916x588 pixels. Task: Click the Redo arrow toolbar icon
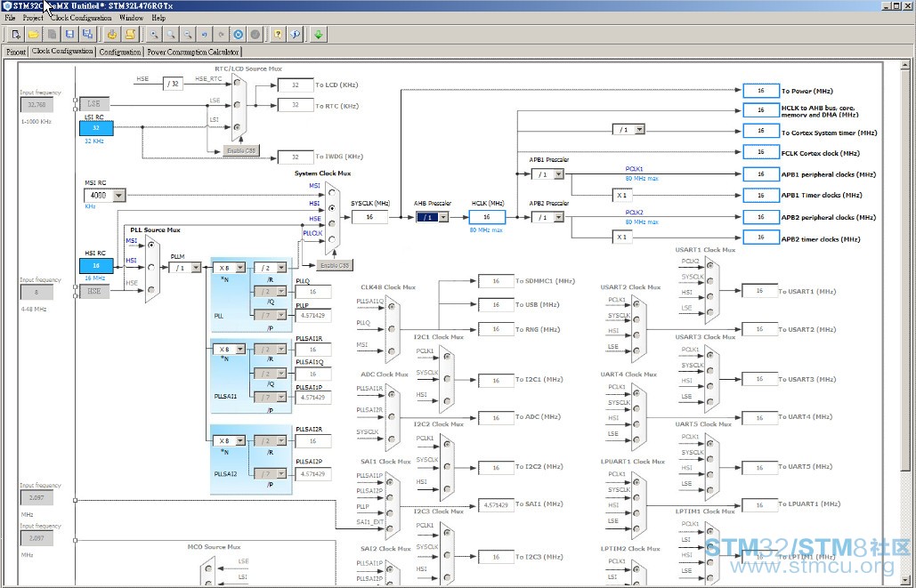coord(222,35)
